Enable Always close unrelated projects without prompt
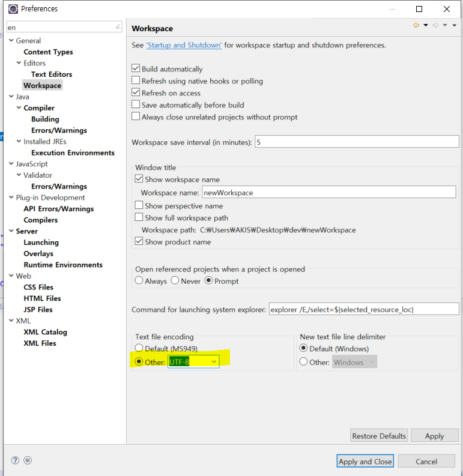The image size is (463, 476). (x=136, y=116)
